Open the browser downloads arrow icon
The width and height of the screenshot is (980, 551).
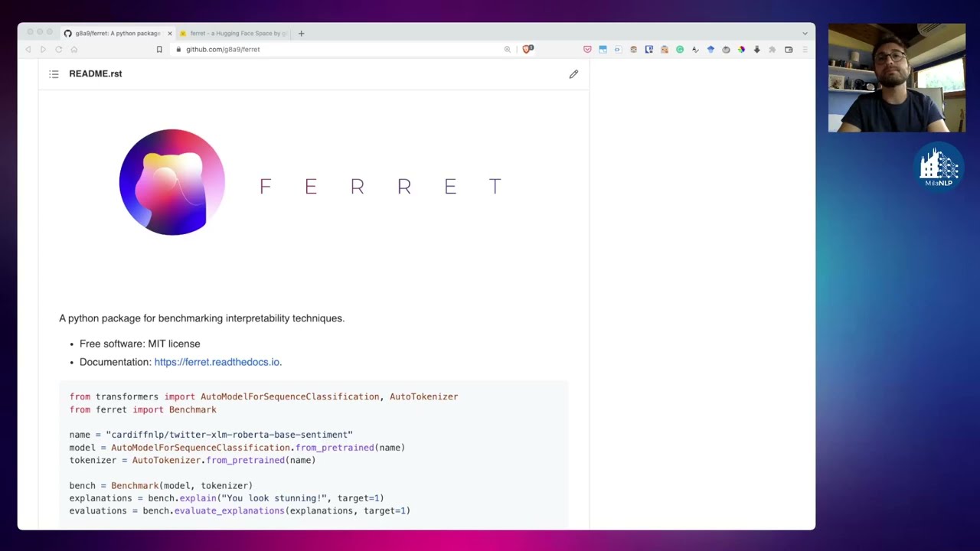coord(757,49)
